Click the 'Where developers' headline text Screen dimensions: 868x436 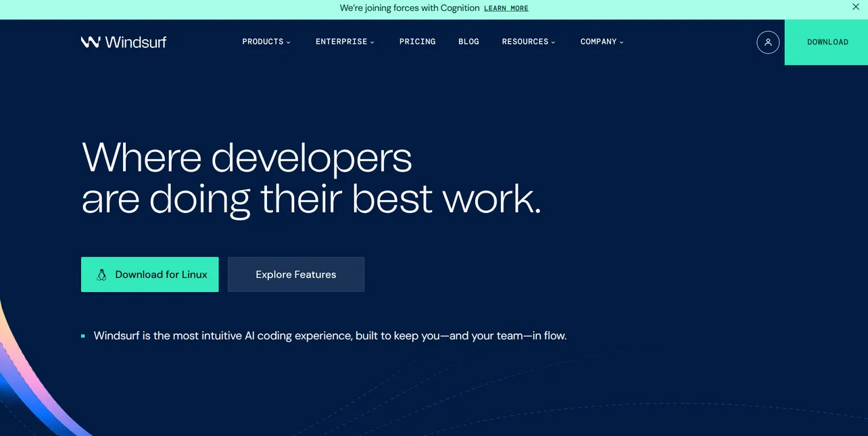point(246,157)
